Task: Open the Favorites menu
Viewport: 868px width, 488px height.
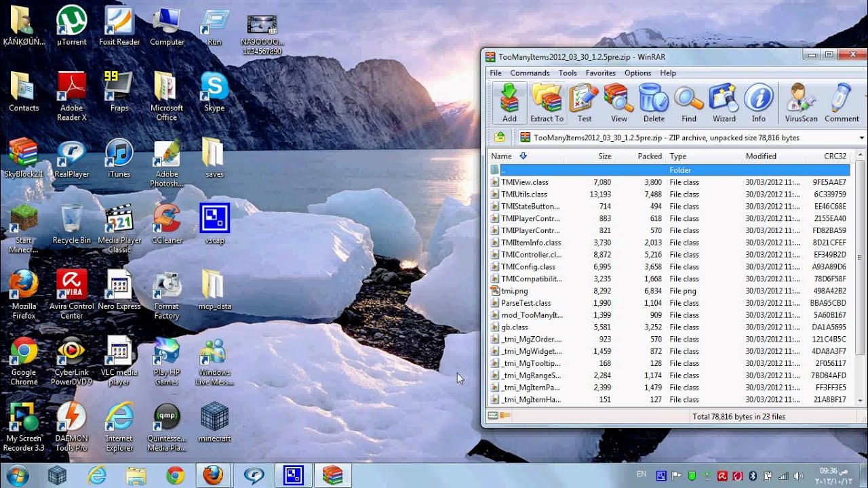Action: click(601, 73)
